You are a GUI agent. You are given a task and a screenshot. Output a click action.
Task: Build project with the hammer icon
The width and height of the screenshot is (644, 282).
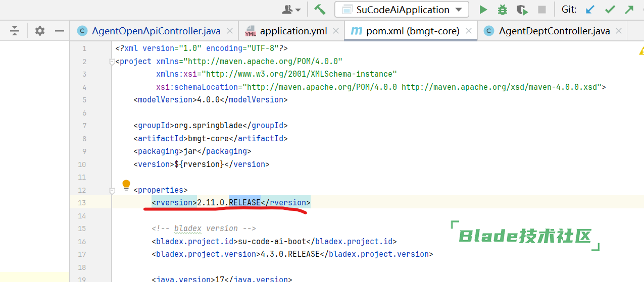click(x=320, y=10)
